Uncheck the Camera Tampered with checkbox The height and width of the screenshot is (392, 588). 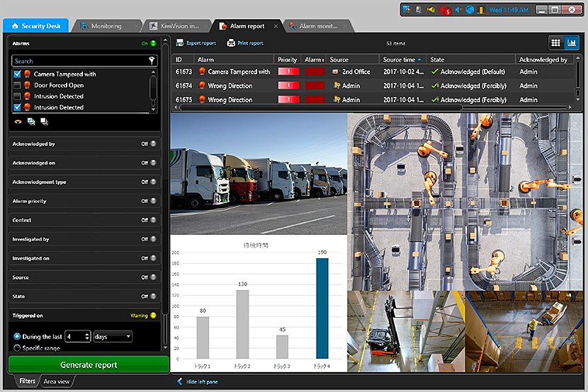[x=17, y=74]
